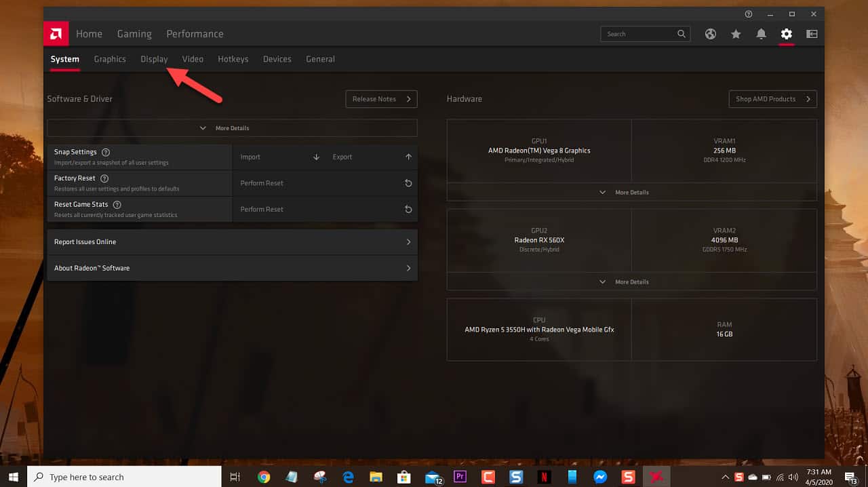The height and width of the screenshot is (487, 868).
Task: Click the AMD logo in the header
Action: 56,34
